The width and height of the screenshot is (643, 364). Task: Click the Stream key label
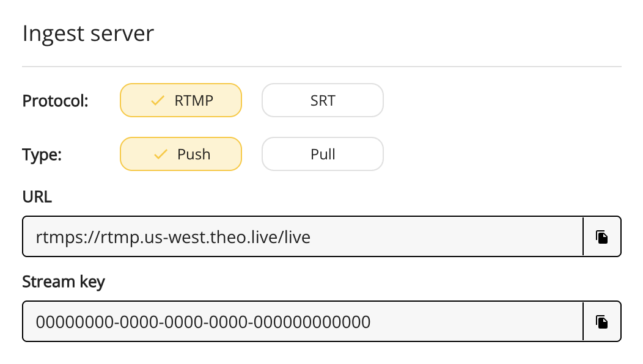click(x=64, y=282)
